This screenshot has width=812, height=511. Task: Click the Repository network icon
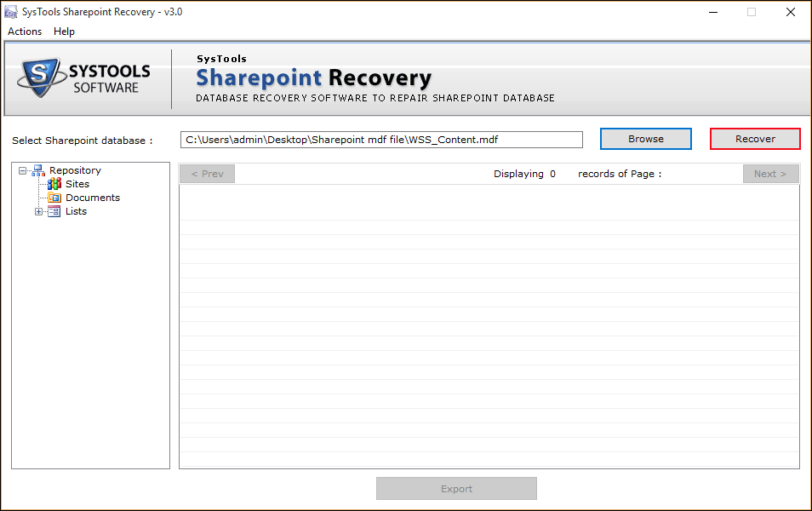pyautogui.click(x=39, y=170)
